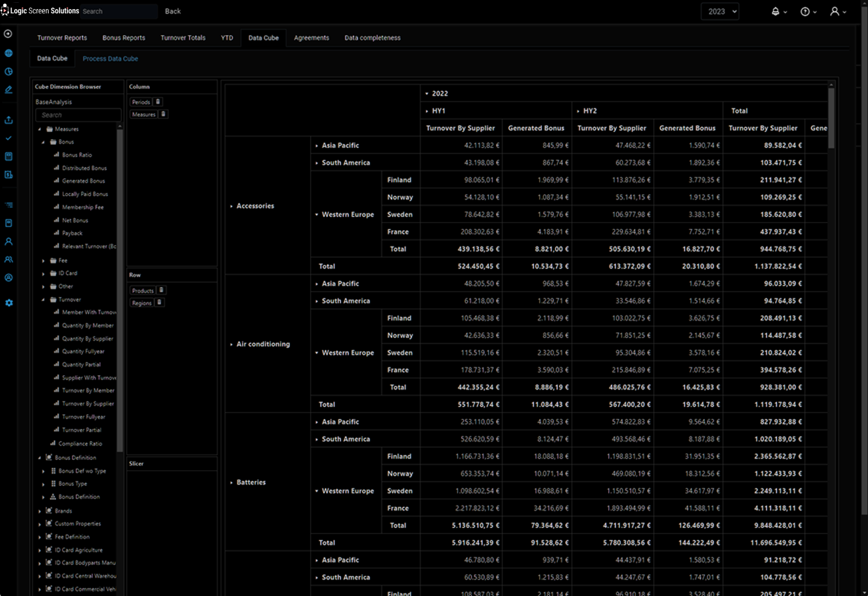Collapse Western Europe under Accessories
Screen dimensions: 868x596
click(317, 214)
